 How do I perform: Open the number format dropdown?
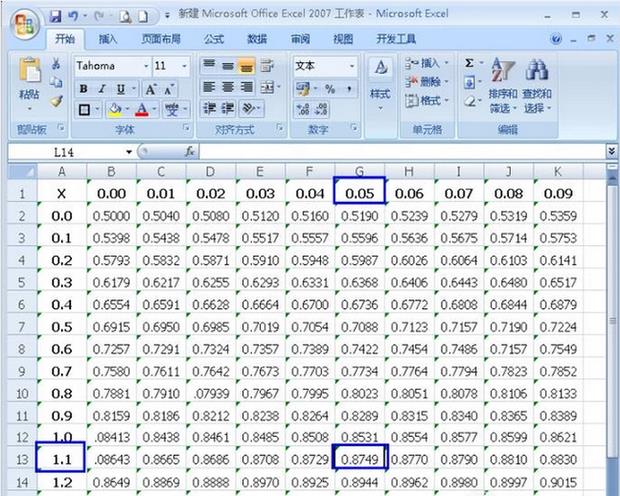[351, 66]
